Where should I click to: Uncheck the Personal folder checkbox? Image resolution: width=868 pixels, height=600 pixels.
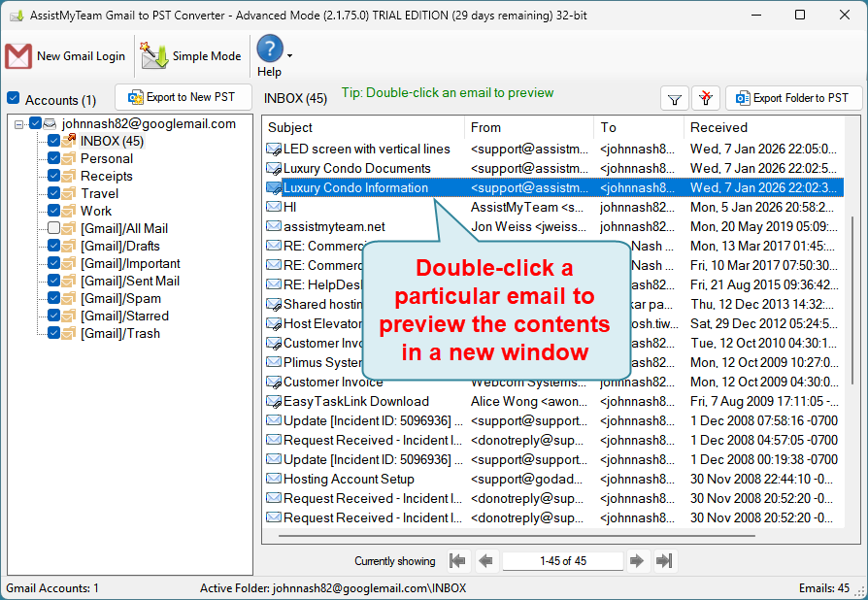53,159
